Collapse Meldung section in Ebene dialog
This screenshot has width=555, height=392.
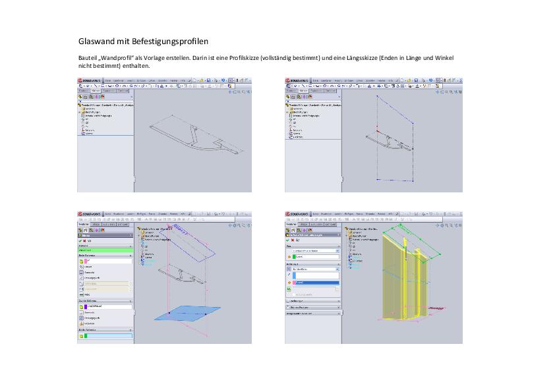coord(131,246)
